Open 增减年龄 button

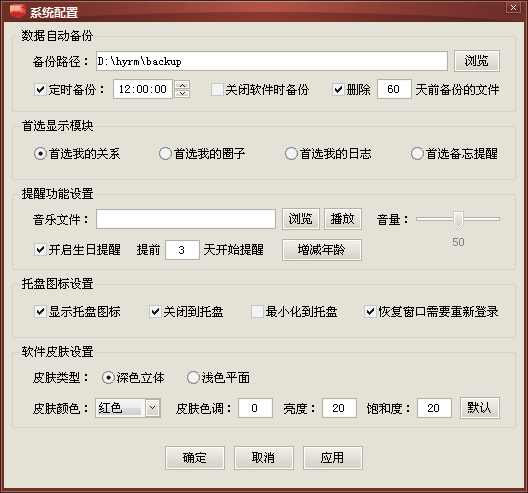coord(322,250)
